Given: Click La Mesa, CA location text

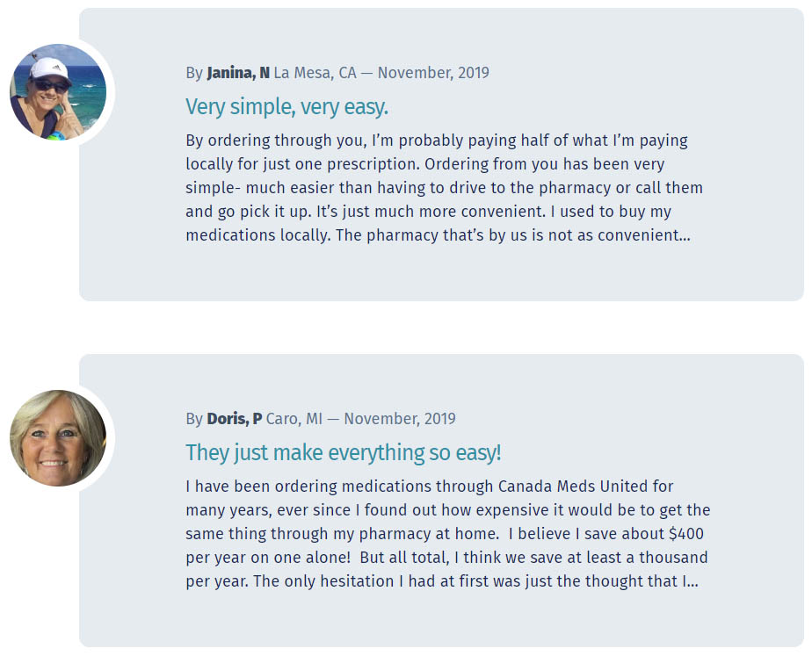Looking at the screenshot, I should (315, 73).
